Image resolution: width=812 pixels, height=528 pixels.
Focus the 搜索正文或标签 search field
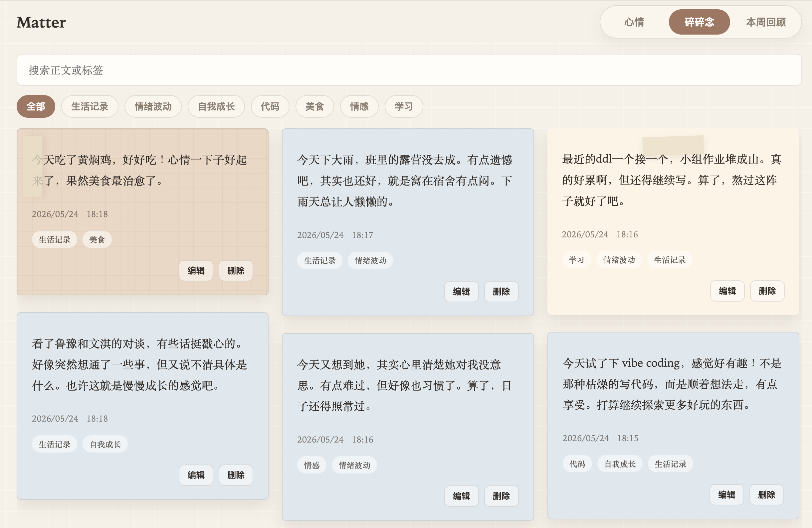(409, 70)
